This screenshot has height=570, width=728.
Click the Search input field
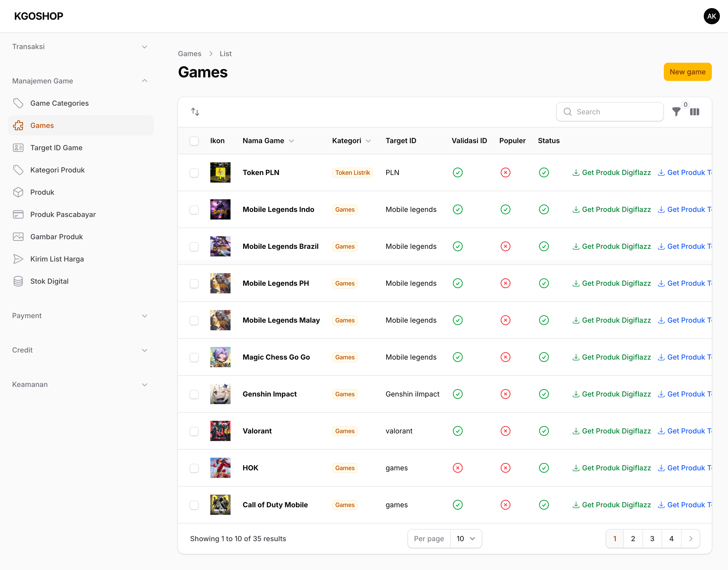coord(609,112)
